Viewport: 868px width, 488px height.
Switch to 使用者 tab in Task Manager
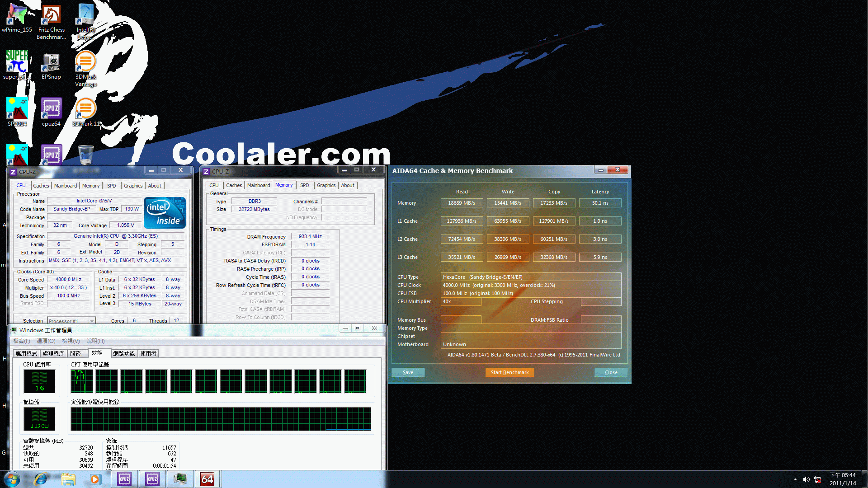148,354
